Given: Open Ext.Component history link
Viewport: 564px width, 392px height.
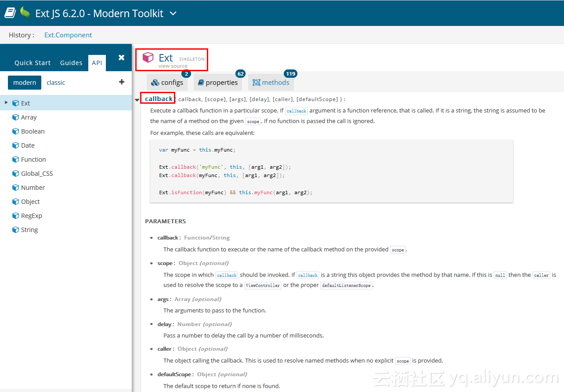Looking at the screenshot, I should tap(68, 35).
